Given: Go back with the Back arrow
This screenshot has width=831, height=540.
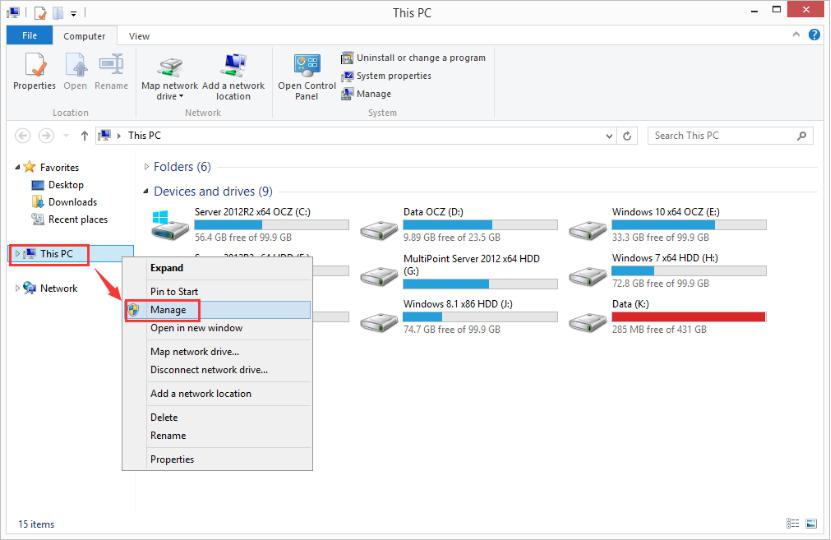Looking at the screenshot, I should 23,136.
